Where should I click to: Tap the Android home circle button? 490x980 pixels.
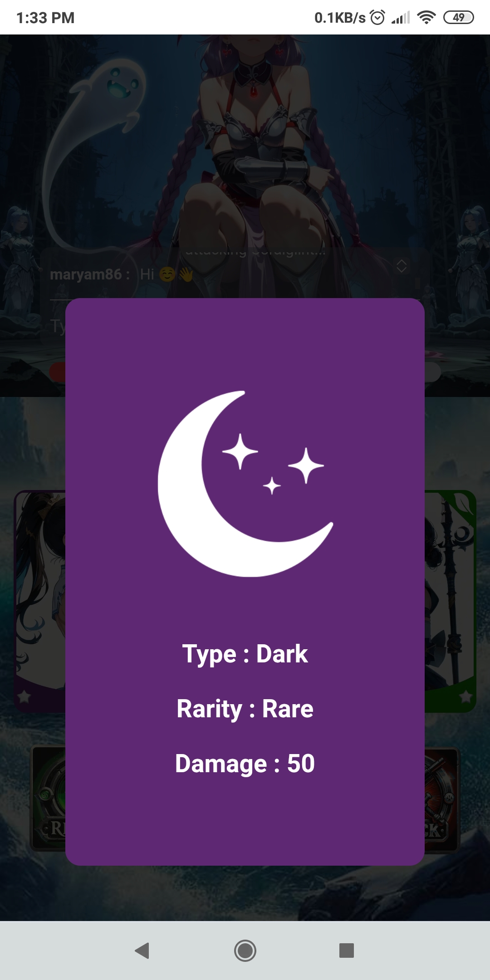tap(245, 950)
